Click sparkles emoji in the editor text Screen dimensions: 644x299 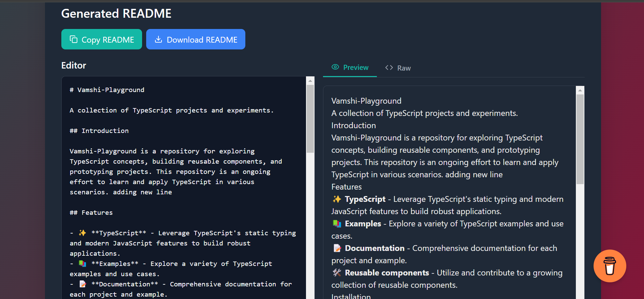click(x=82, y=233)
